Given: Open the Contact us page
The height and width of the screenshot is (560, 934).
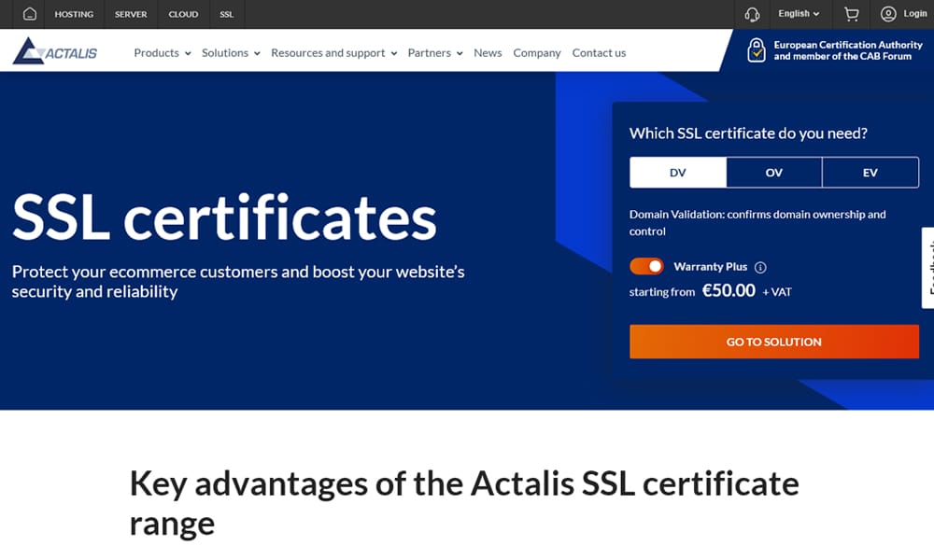Looking at the screenshot, I should click(x=599, y=53).
